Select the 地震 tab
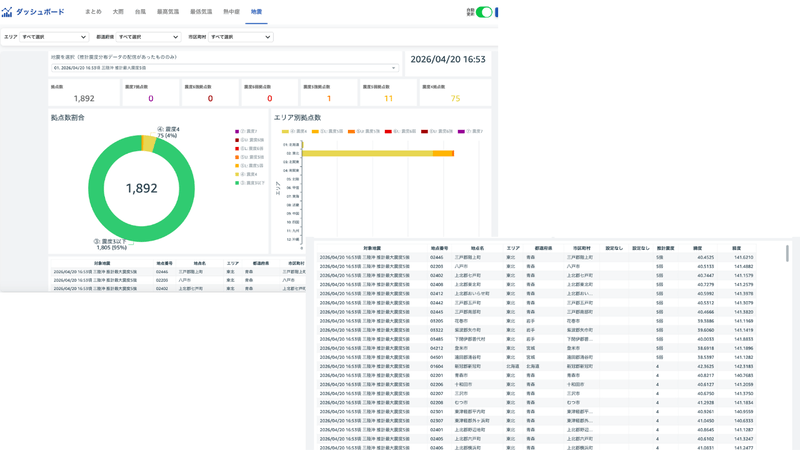This screenshot has height=450, width=800. [256, 12]
